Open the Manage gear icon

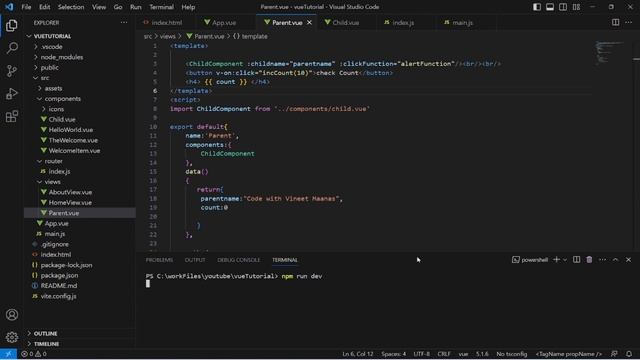coord(11,337)
